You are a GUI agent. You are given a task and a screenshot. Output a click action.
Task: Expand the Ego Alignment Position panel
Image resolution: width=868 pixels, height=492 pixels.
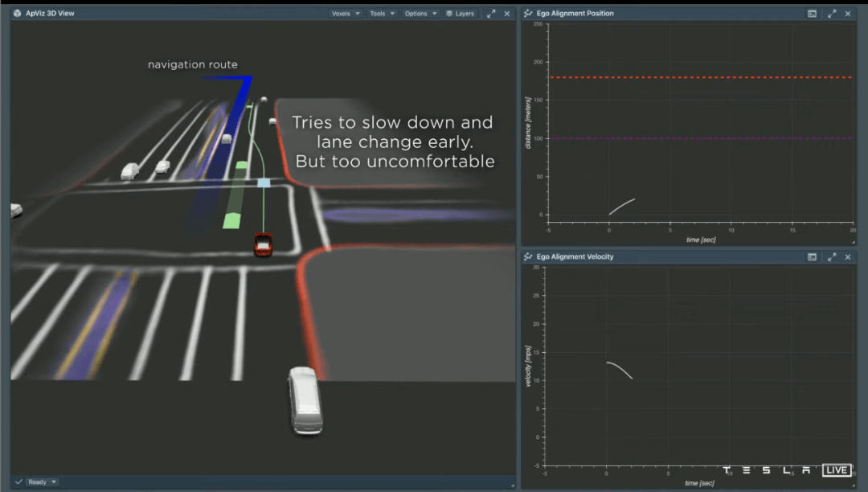pos(832,14)
